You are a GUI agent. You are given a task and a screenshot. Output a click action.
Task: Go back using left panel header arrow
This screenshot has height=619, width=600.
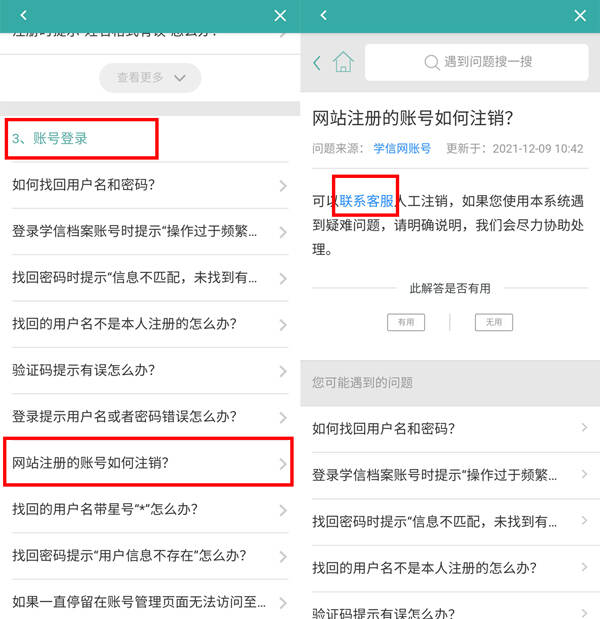click(x=24, y=15)
